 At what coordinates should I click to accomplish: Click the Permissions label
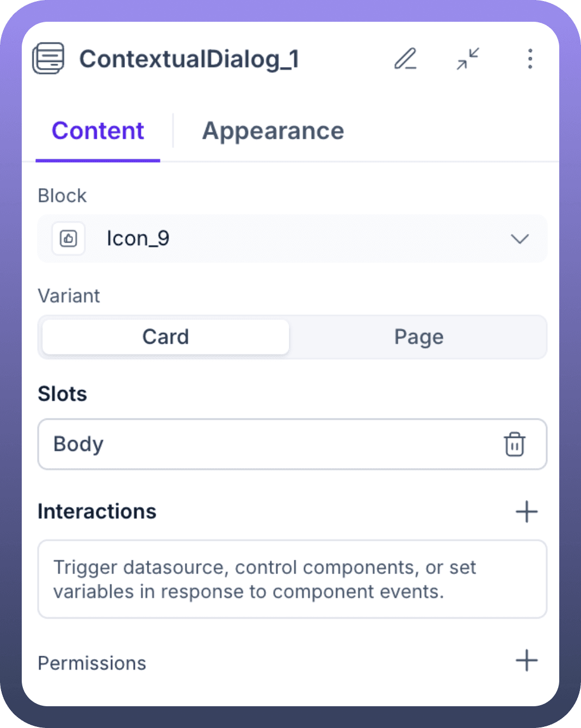click(x=92, y=663)
